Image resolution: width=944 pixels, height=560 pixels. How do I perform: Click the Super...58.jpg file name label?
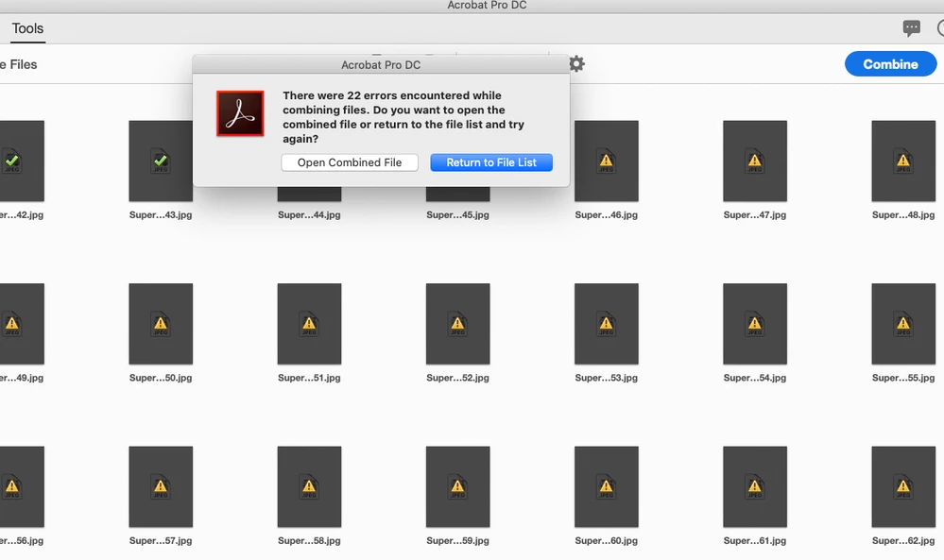coord(309,541)
